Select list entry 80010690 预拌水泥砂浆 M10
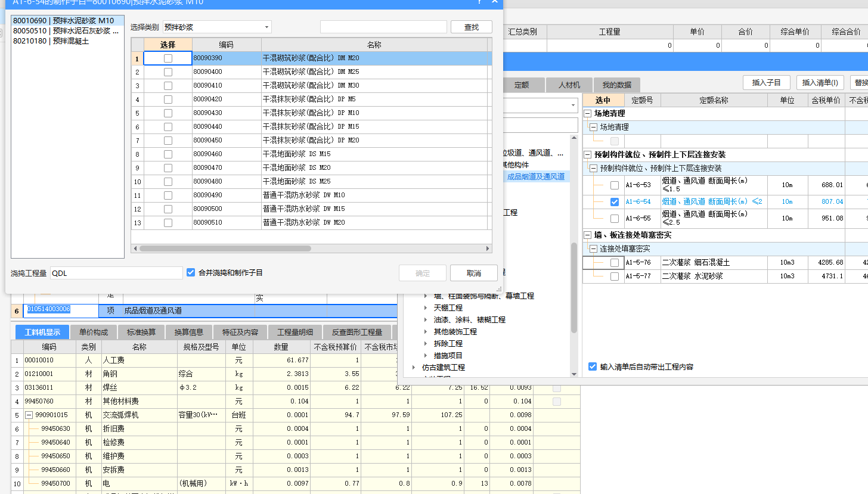Viewport: 868px width, 494px height. tap(67, 21)
